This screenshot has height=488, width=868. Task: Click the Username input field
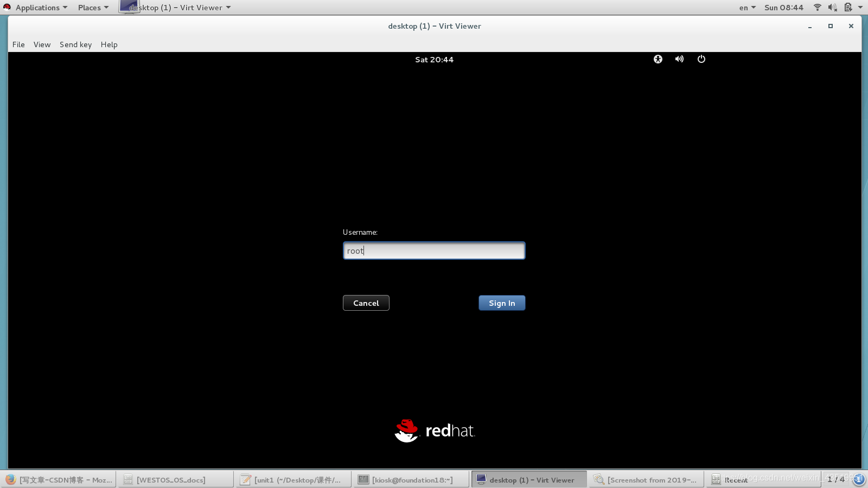434,251
